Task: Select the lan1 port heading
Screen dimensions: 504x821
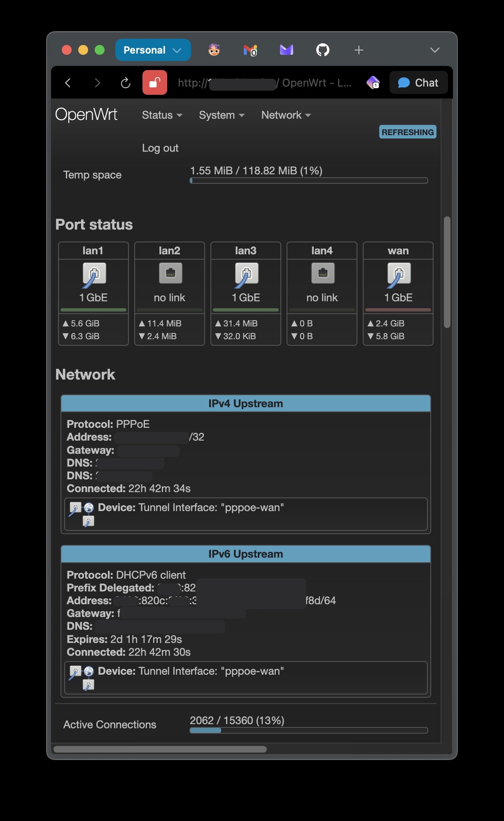Action: [93, 251]
